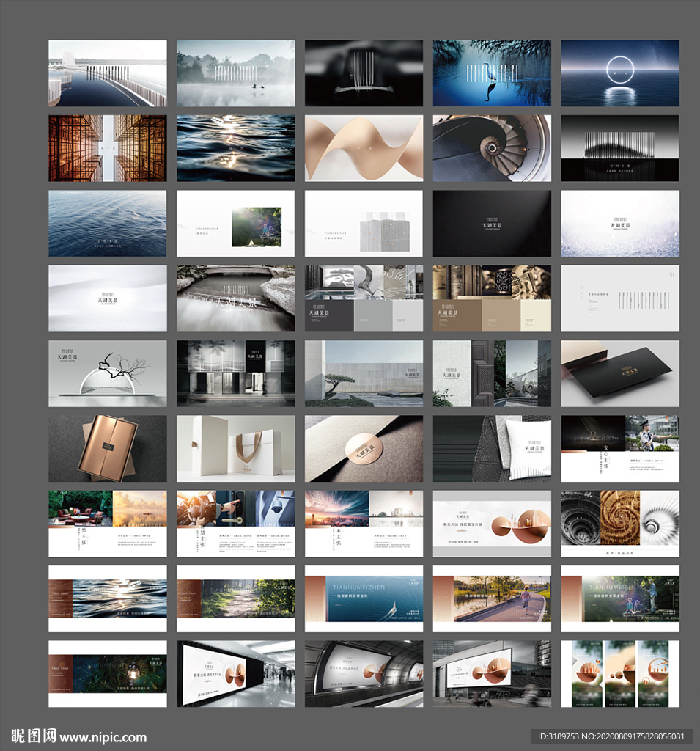Select the orange upward skyscrapers image
Viewport: 700px width, 751px height.
click(x=107, y=148)
